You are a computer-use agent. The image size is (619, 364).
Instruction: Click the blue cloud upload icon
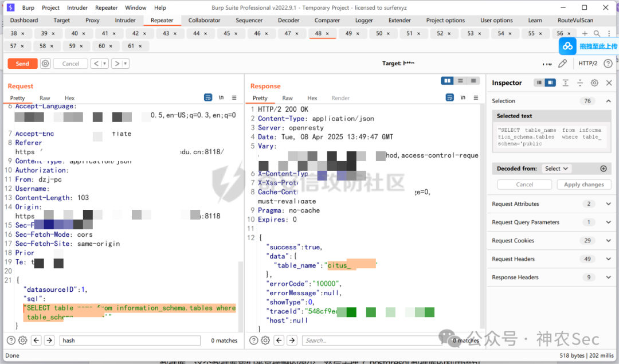click(x=567, y=46)
